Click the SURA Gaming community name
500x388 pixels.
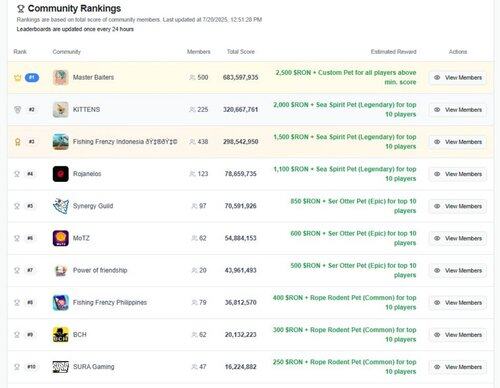[x=94, y=367]
